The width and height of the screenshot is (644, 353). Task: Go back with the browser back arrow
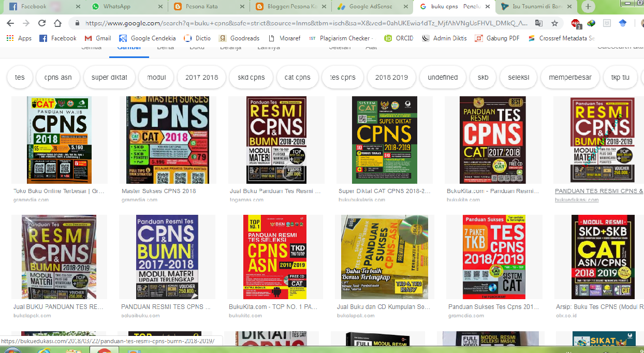tap(10, 23)
